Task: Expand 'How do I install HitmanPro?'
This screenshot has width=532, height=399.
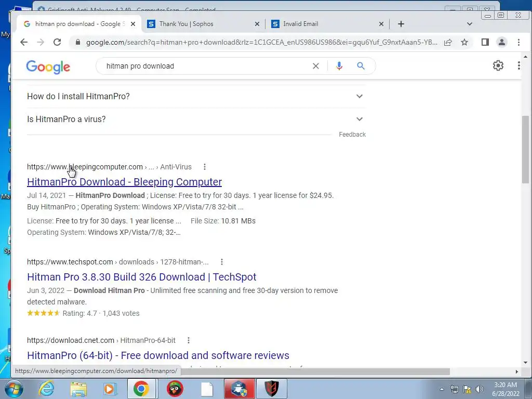Action: pyautogui.click(x=196, y=96)
